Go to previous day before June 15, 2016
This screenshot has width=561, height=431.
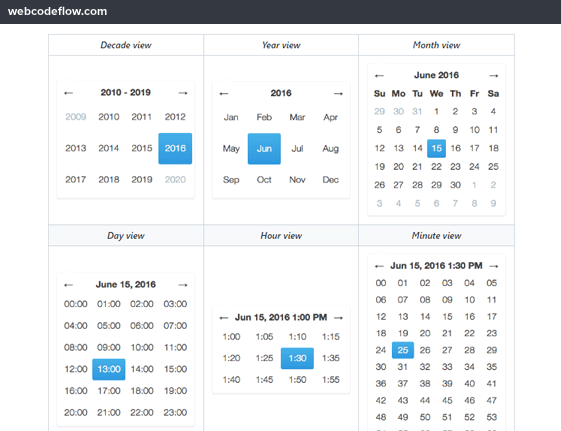tap(68, 285)
